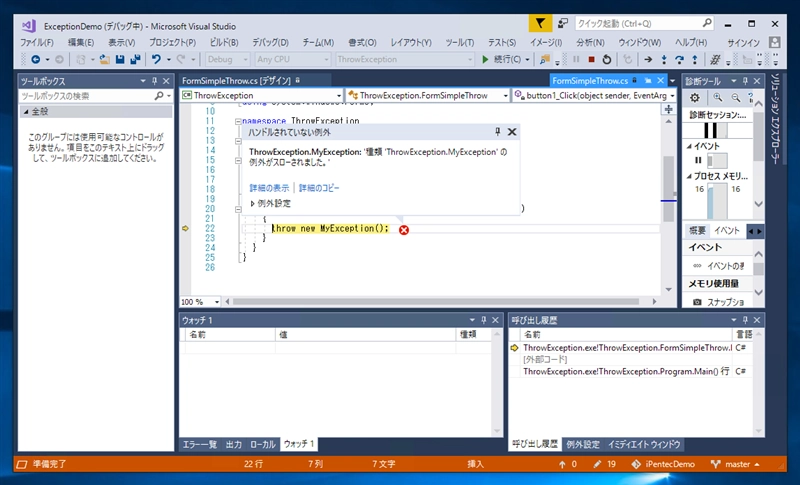Open the ThrowException startup project dropdown
The height and width of the screenshot is (485, 800).
tap(405, 60)
